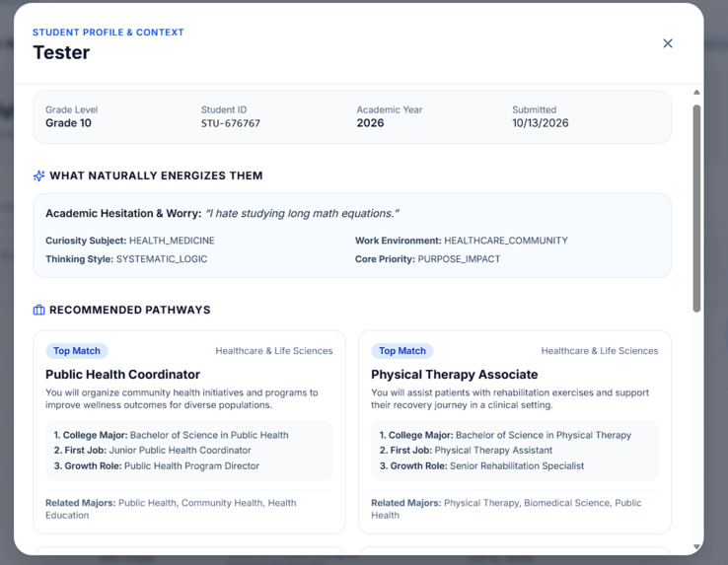The width and height of the screenshot is (728, 565).
Task: Click the HEALTH_MEDICINE curiosity subject value
Action: click(x=172, y=241)
